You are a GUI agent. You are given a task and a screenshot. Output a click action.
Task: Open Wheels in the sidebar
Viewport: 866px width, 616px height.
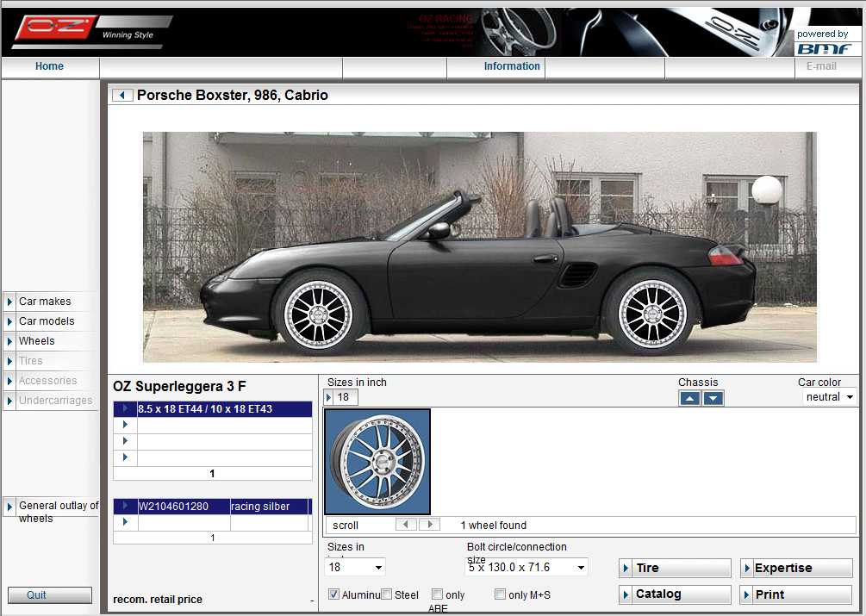pos(36,341)
